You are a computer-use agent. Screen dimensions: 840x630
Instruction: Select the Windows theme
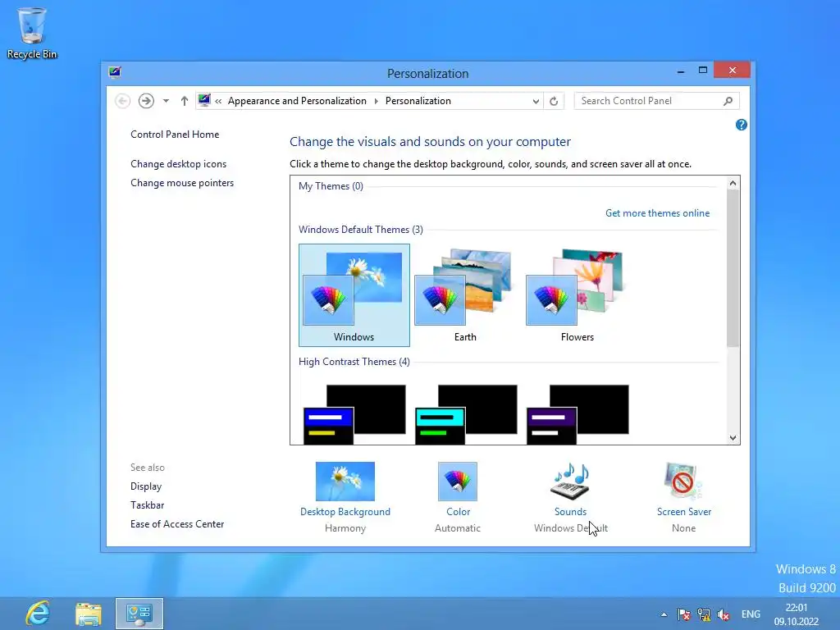[354, 295]
